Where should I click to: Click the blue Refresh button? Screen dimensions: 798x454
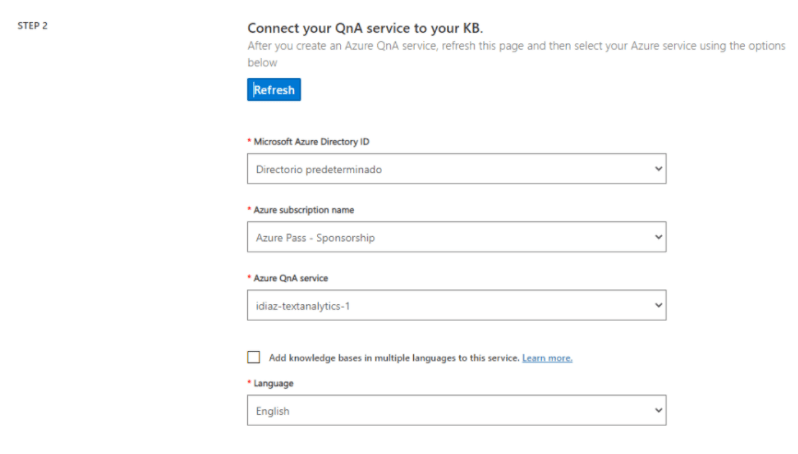point(274,90)
